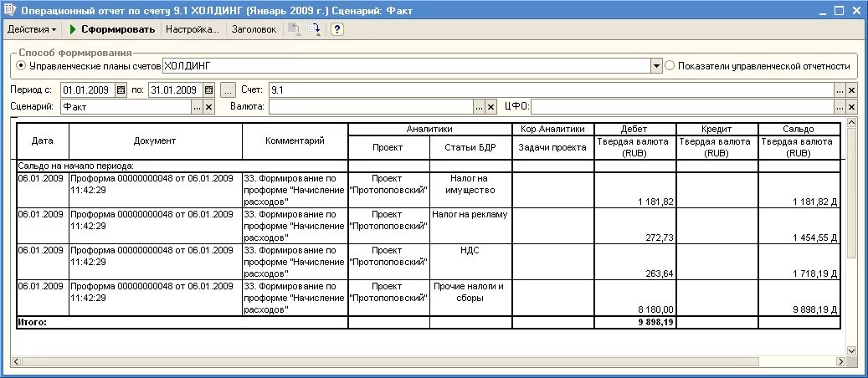Click balance value 9 898,19 Д

pos(815,310)
